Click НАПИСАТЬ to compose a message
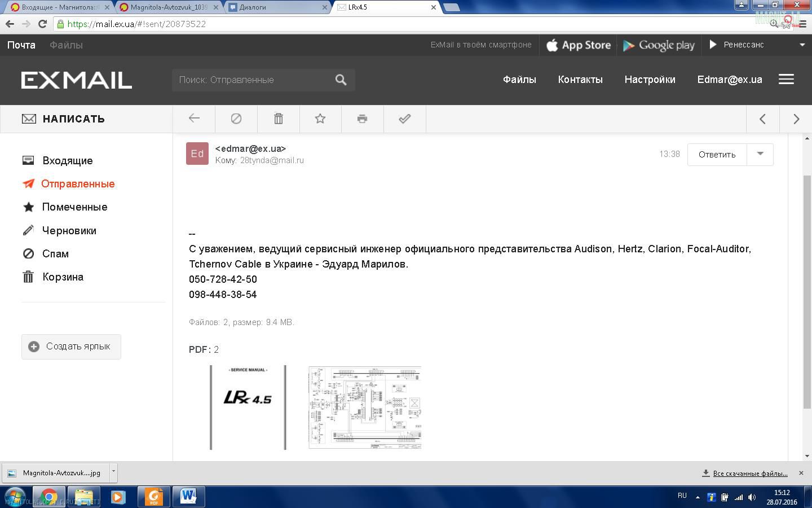Viewport: 812px width, 508px height. click(x=73, y=119)
